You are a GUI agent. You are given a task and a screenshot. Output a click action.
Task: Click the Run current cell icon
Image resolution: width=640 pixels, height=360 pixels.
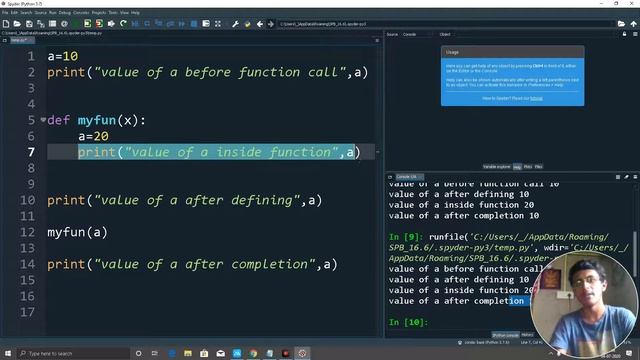[87, 24]
